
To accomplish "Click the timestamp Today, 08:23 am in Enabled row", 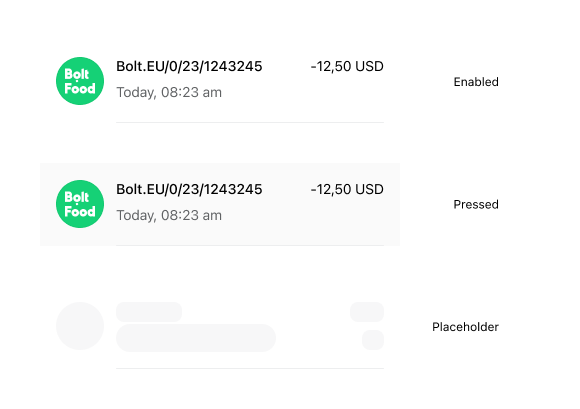I will click(x=169, y=92).
